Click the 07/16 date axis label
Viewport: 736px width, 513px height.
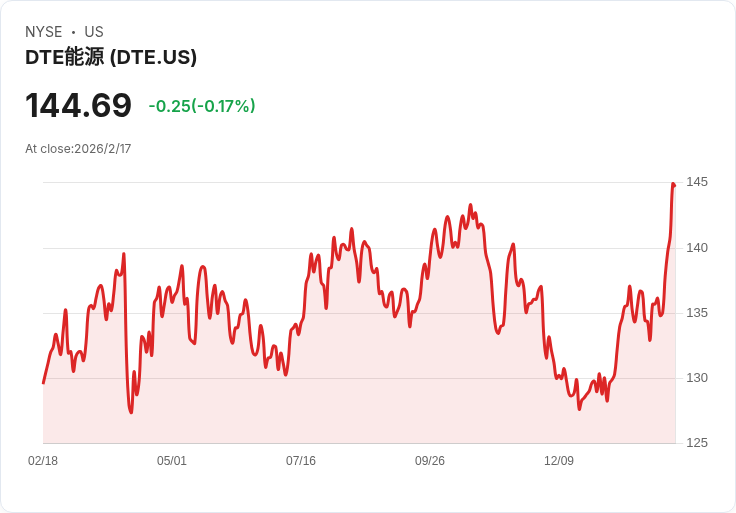pyautogui.click(x=301, y=460)
